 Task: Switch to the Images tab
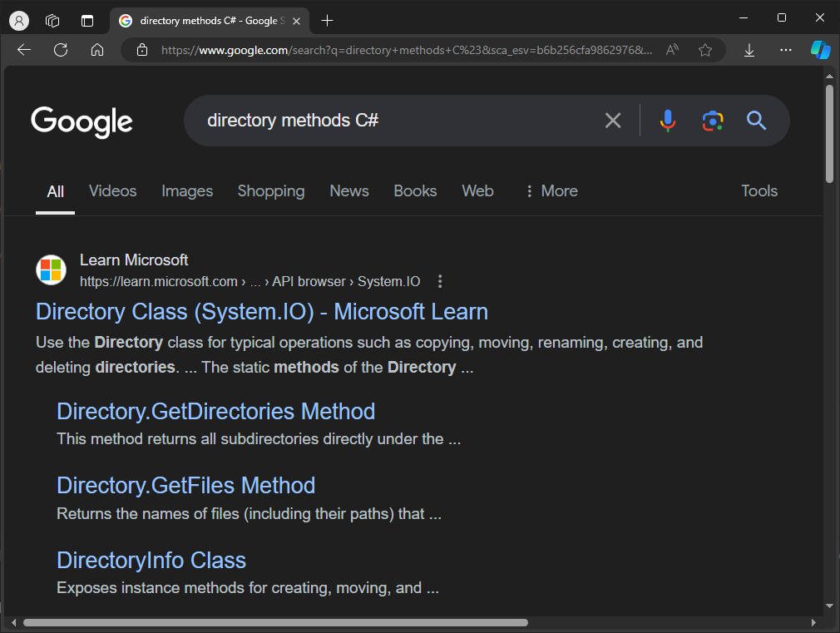pyautogui.click(x=187, y=191)
